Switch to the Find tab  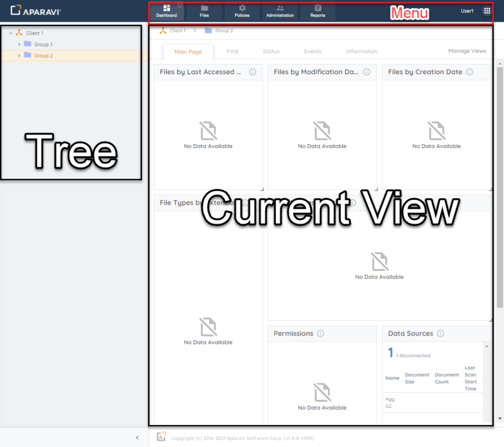[x=232, y=51]
